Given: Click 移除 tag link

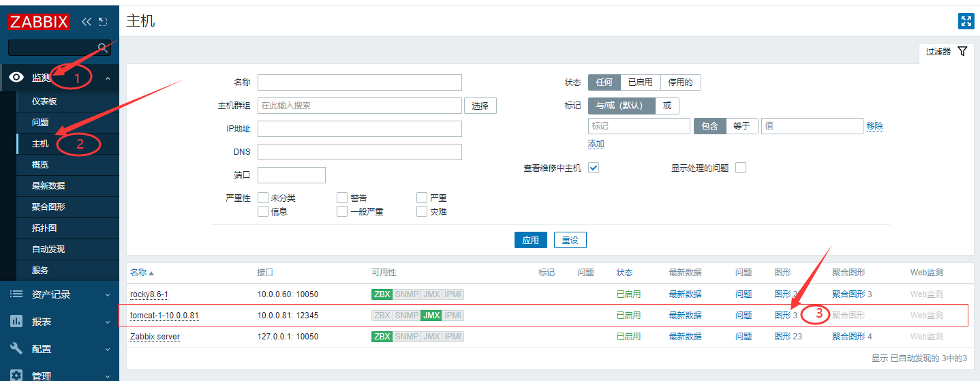Looking at the screenshot, I should tap(874, 126).
